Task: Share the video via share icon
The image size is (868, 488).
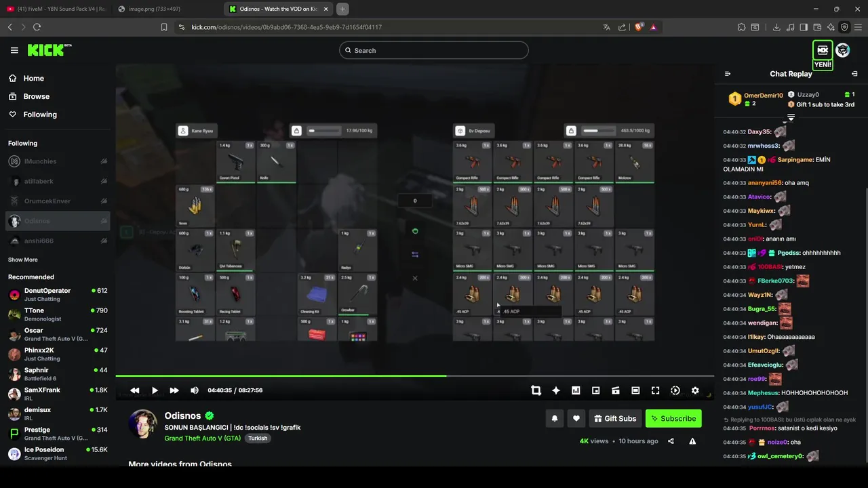Action: (671, 441)
